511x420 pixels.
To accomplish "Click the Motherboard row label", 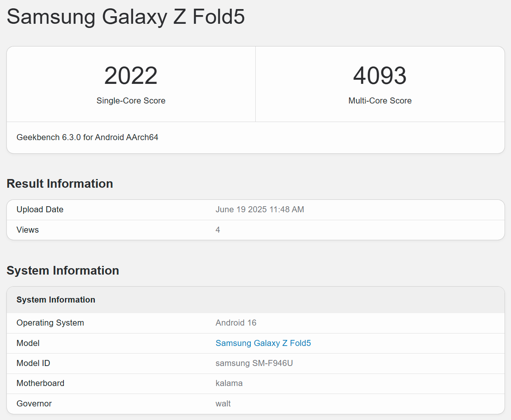I will (x=40, y=383).
